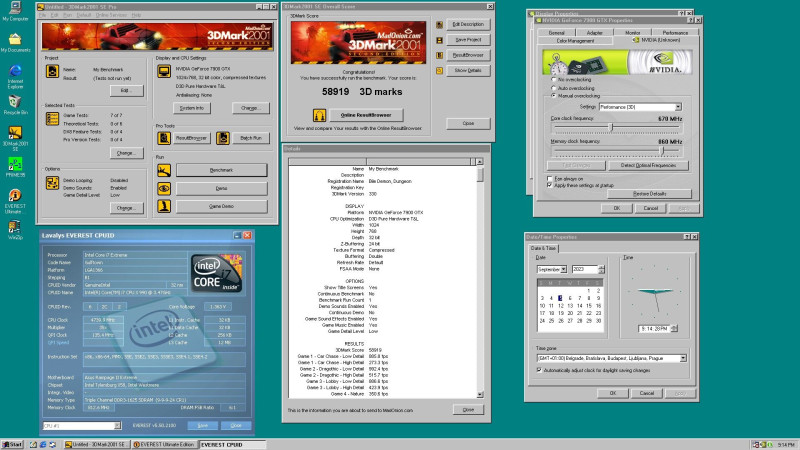Image resolution: width=800 pixels, height=450 pixels.
Task: Launch the 3DMark2001 SE desktop shortcut
Action: 15,138
